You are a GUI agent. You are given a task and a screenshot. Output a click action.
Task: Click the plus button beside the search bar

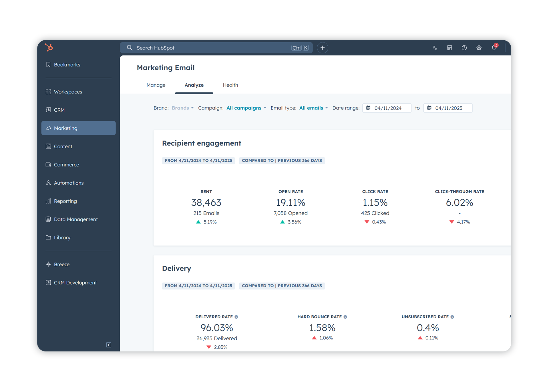pos(323,48)
